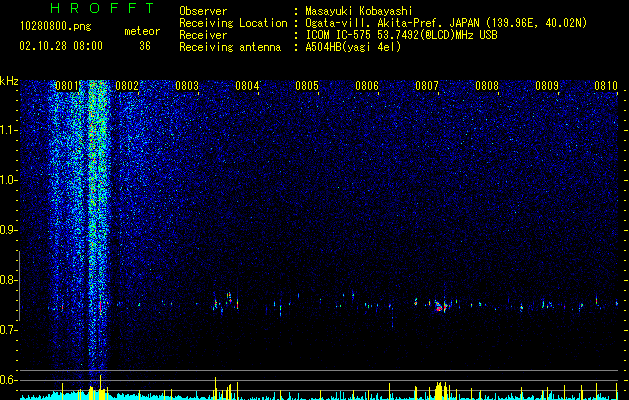Screen dimensions: 629x400
Task: Click the 'Observer' field label
Action: pos(203,11)
